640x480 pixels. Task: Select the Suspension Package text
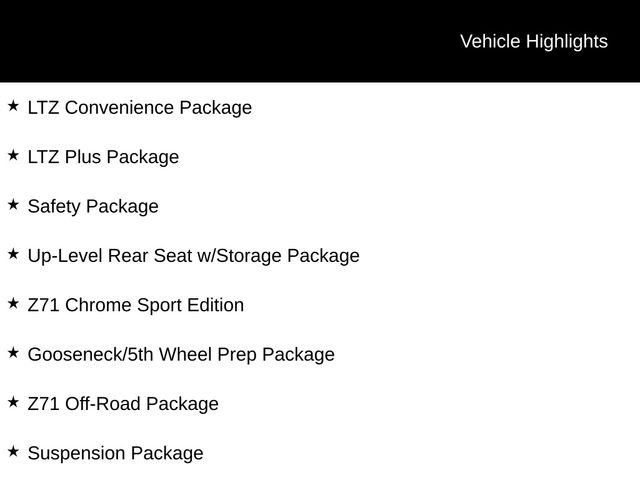coord(115,454)
